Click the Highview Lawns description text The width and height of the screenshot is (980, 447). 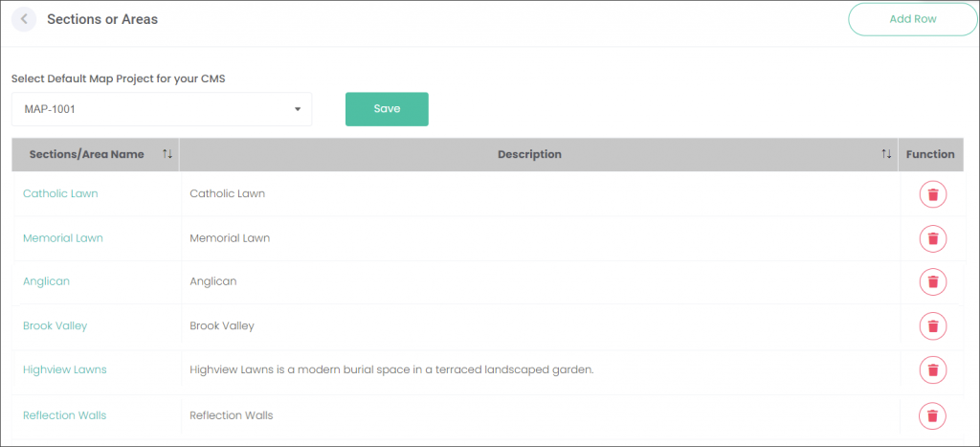391,369
